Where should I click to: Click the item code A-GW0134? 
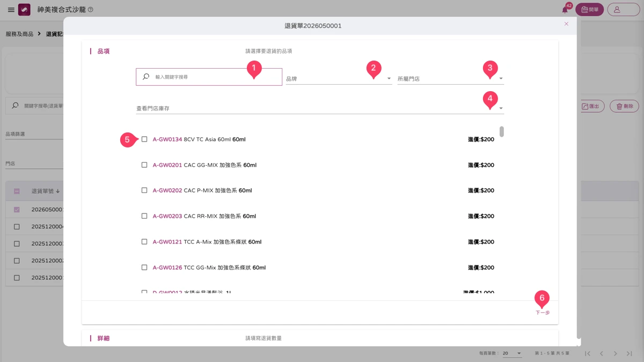(x=167, y=139)
